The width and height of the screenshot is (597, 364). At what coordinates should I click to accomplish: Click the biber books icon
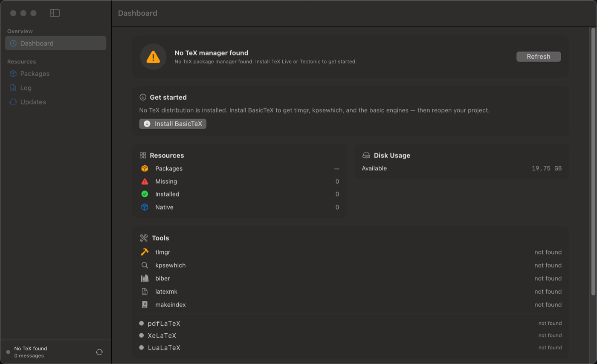click(145, 278)
